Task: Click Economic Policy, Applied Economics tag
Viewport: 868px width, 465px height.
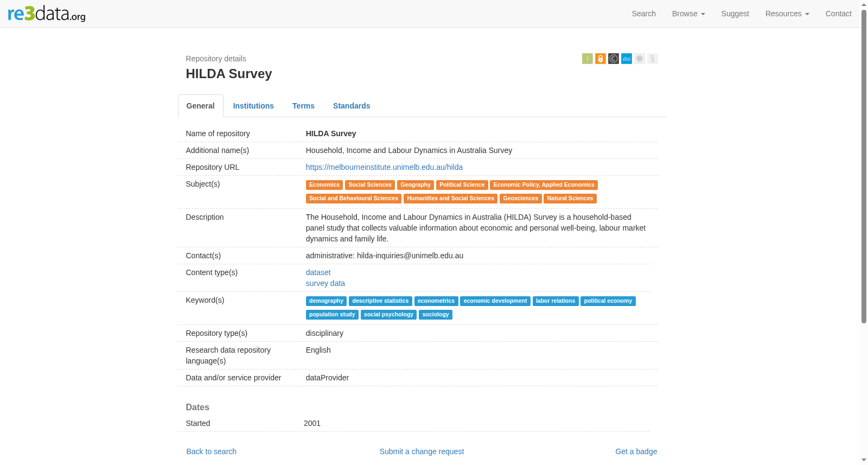Action: tap(544, 185)
